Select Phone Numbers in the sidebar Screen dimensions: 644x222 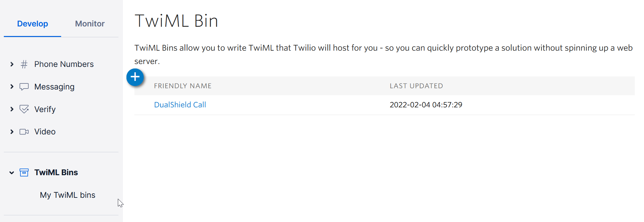[64, 64]
